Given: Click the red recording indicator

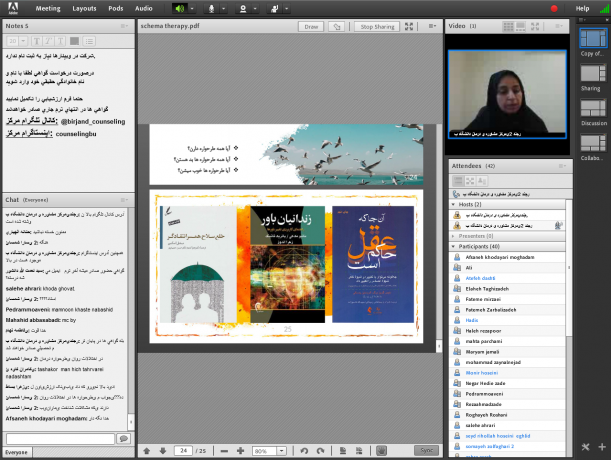Looking at the screenshot, I should 554,8.
